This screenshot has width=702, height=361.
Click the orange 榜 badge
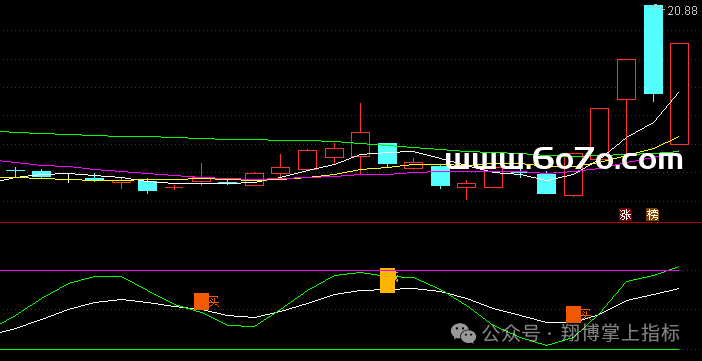click(652, 215)
